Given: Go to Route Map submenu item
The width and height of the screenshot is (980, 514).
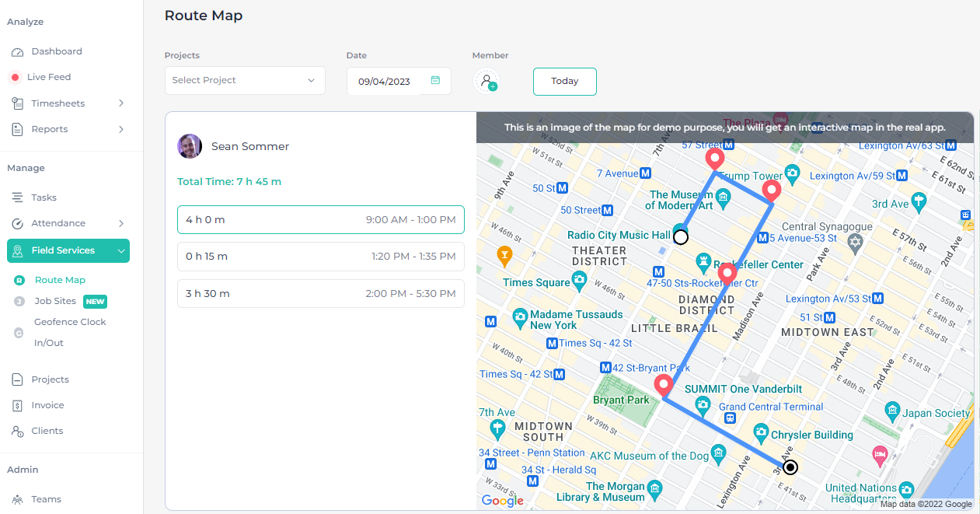Looking at the screenshot, I should 60,280.
